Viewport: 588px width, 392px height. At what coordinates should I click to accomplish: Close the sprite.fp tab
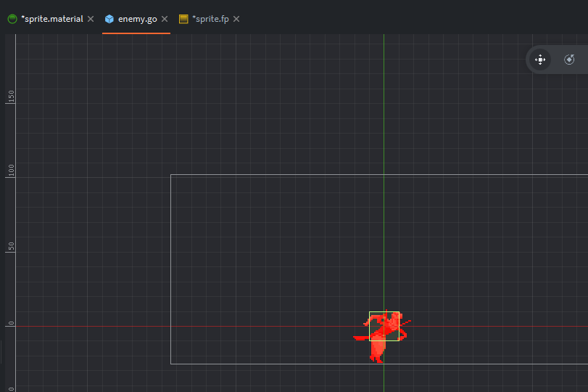pos(236,19)
